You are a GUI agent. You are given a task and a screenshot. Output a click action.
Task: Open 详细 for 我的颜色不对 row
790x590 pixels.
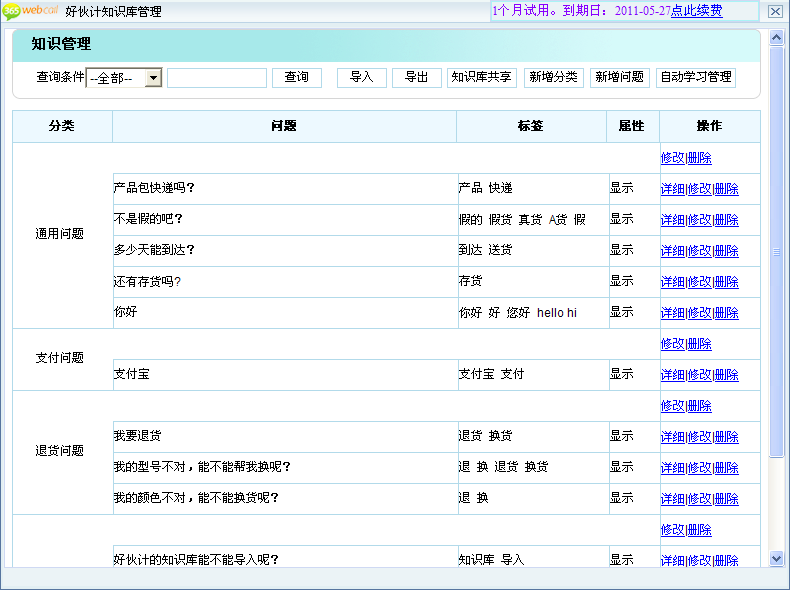point(673,499)
